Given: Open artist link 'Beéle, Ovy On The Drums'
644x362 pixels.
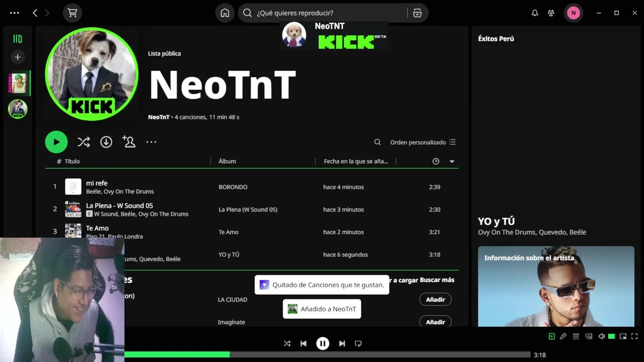Looking at the screenshot, I should pyautogui.click(x=120, y=192).
